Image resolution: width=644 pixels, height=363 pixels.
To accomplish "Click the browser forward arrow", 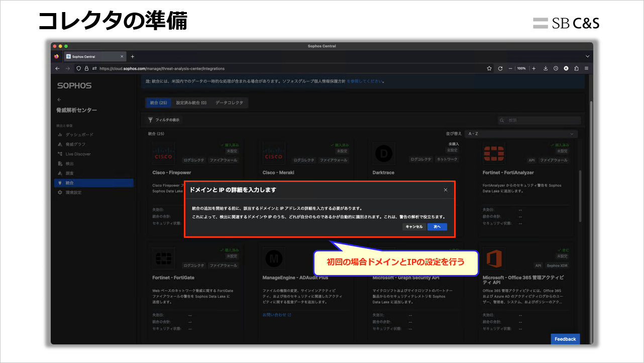I will [x=67, y=68].
